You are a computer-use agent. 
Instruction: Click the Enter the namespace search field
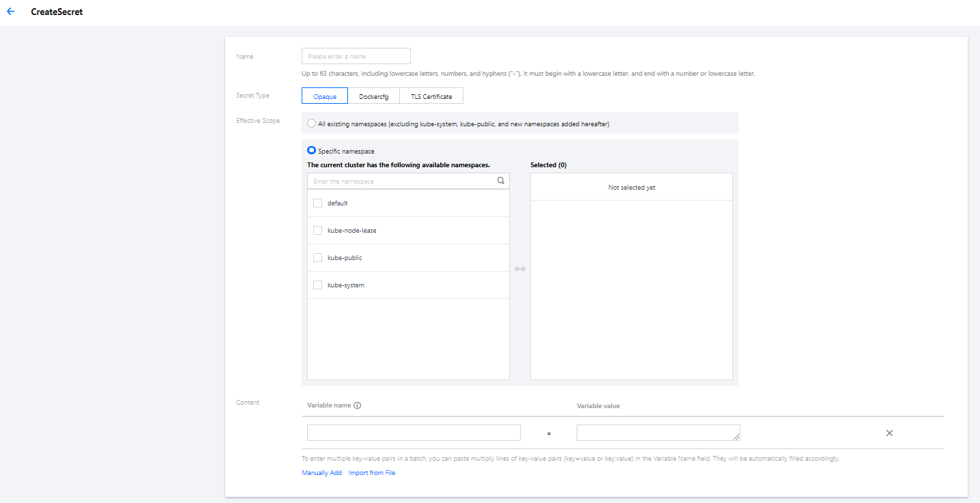point(401,182)
